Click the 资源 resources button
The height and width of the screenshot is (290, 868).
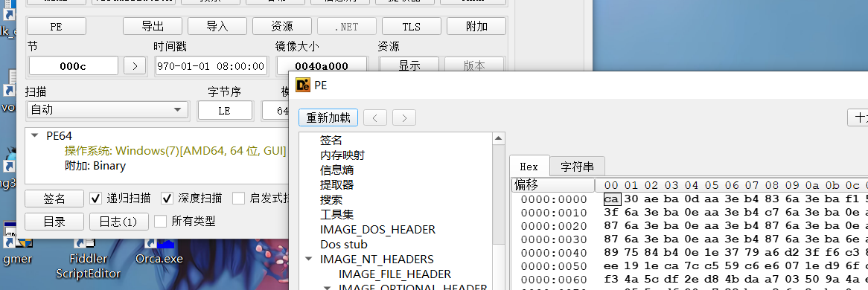pos(282,26)
